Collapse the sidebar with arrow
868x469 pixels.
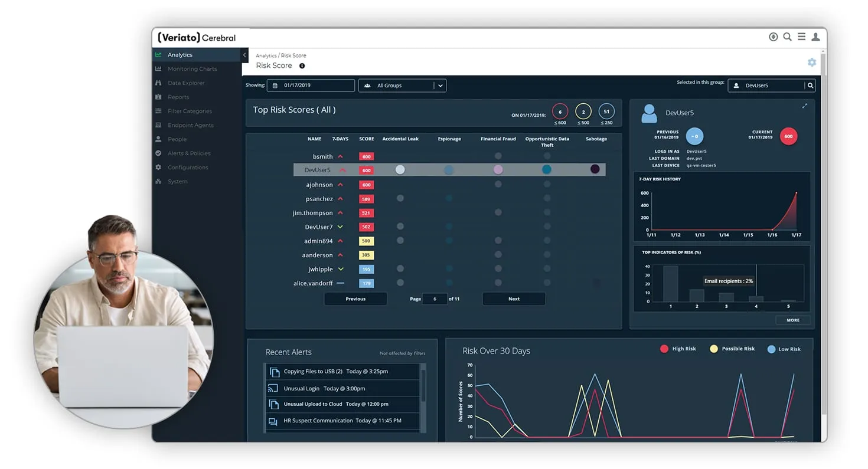coord(244,55)
